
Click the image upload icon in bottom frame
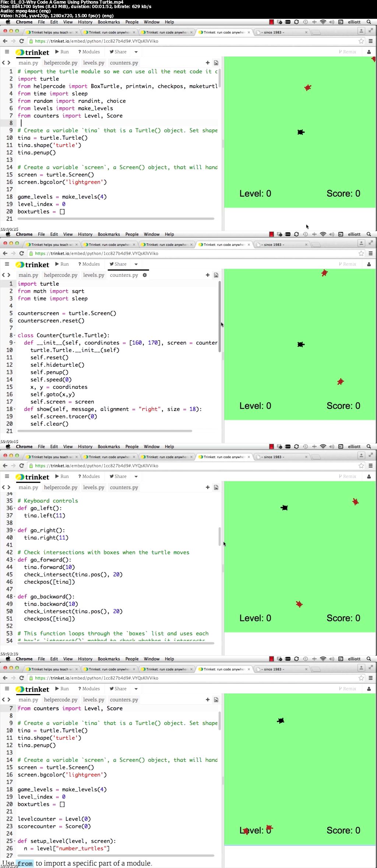pyautogui.click(x=216, y=700)
